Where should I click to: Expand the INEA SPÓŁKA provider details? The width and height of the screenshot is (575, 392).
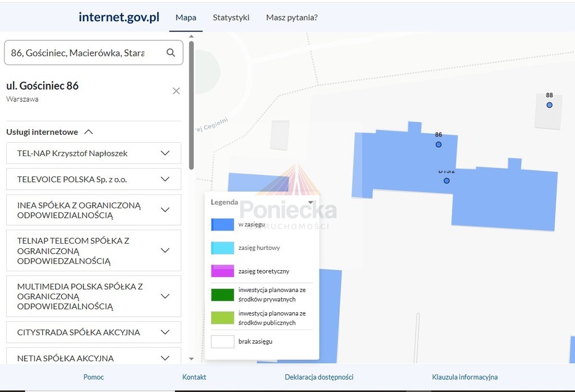(165, 210)
